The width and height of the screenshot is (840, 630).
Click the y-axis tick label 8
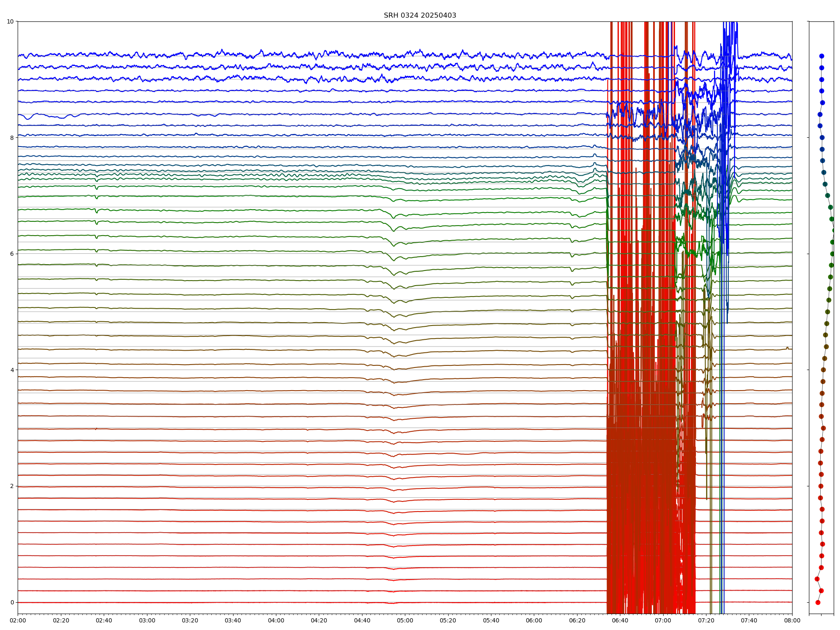pos(12,138)
